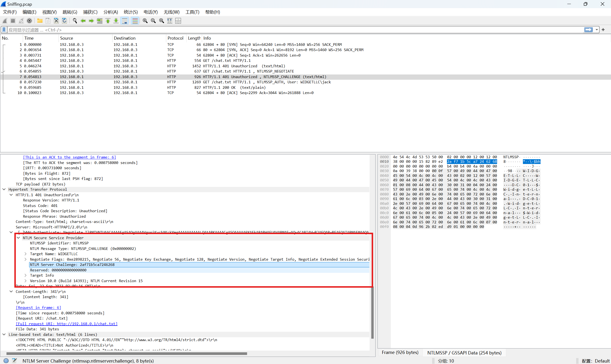
Task: Click the save capture file icon
Action: click(x=48, y=21)
